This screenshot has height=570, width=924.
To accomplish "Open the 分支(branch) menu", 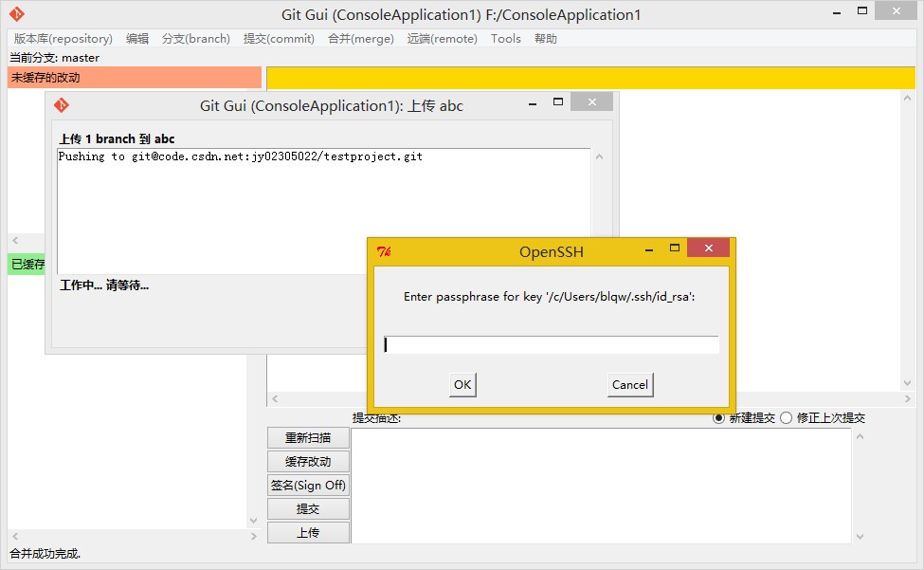I will (195, 38).
